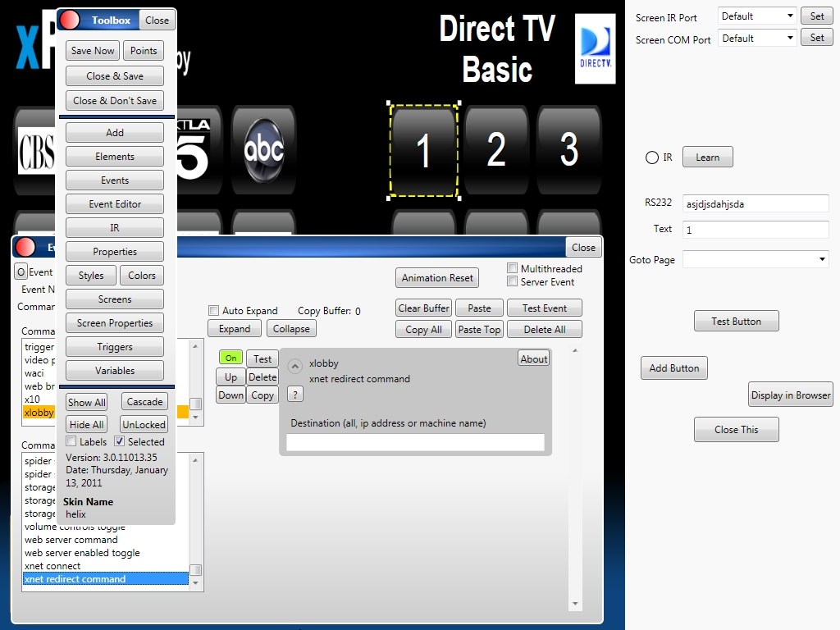The width and height of the screenshot is (840, 630).
Task: Click the DirecTV logo image
Action: (x=596, y=48)
